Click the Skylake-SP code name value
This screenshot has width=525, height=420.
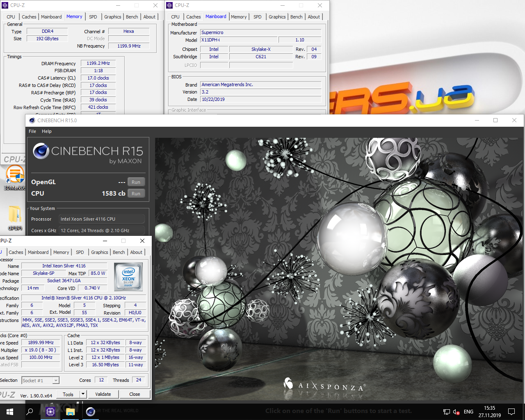pos(43,273)
